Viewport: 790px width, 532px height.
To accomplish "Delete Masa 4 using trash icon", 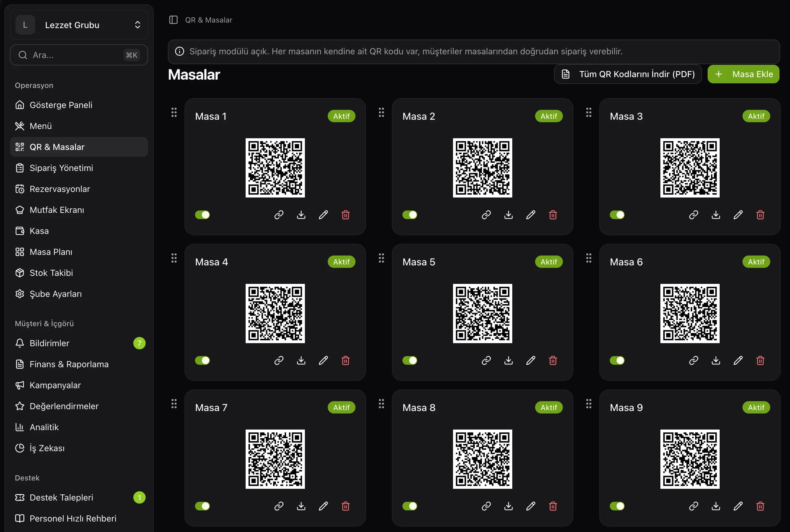I will [x=346, y=360].
